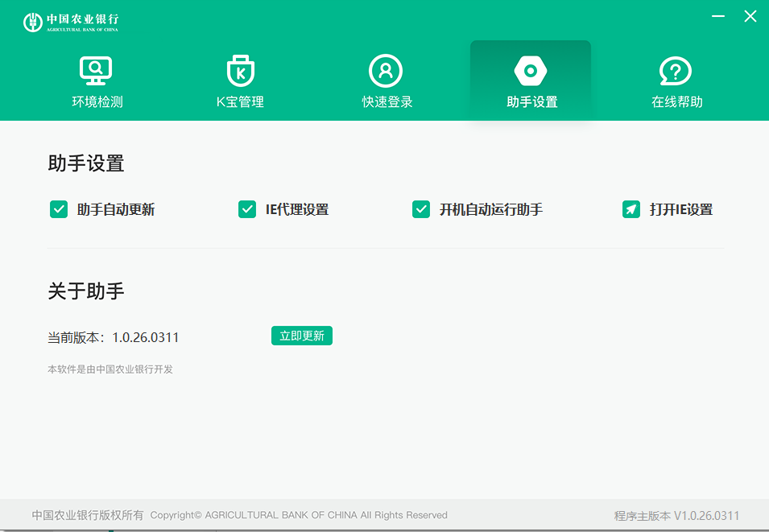Select the 助手设置 tab label
Viewport: 769px width, 532px height.
click(x=532, y=101)
